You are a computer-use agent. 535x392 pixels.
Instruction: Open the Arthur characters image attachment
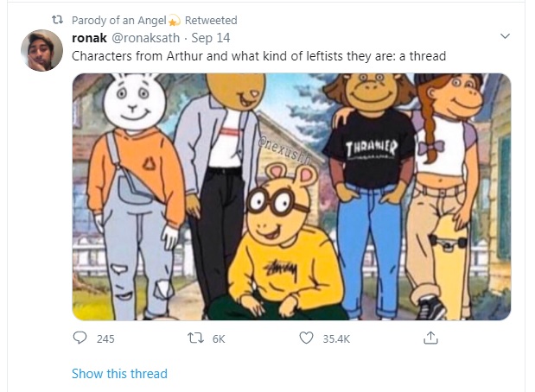(x=291, y=197)
